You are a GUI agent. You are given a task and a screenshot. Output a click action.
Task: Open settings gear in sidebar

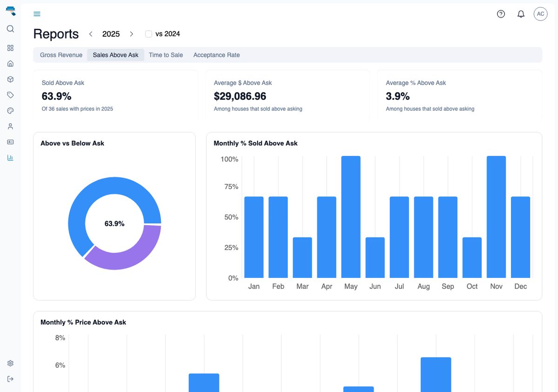tap(10, 363)
